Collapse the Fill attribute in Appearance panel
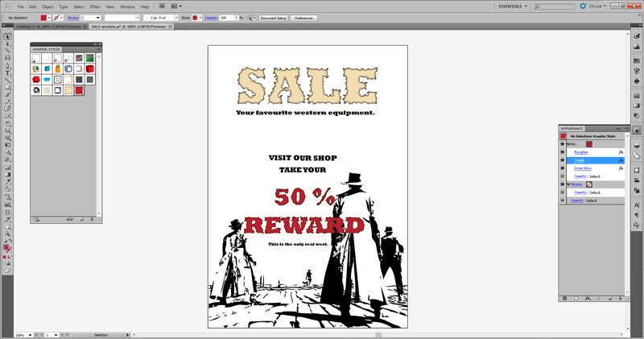Screen dimensions: 644x339 568,144
